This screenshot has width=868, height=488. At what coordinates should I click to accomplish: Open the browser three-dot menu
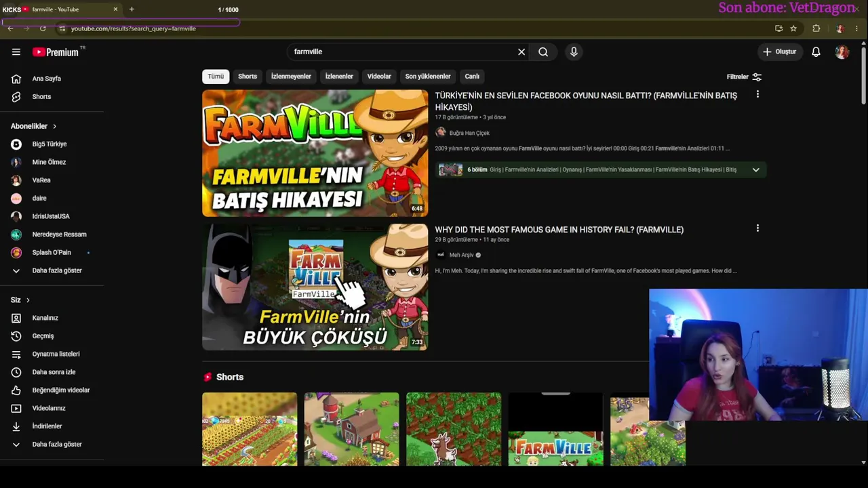856,28
